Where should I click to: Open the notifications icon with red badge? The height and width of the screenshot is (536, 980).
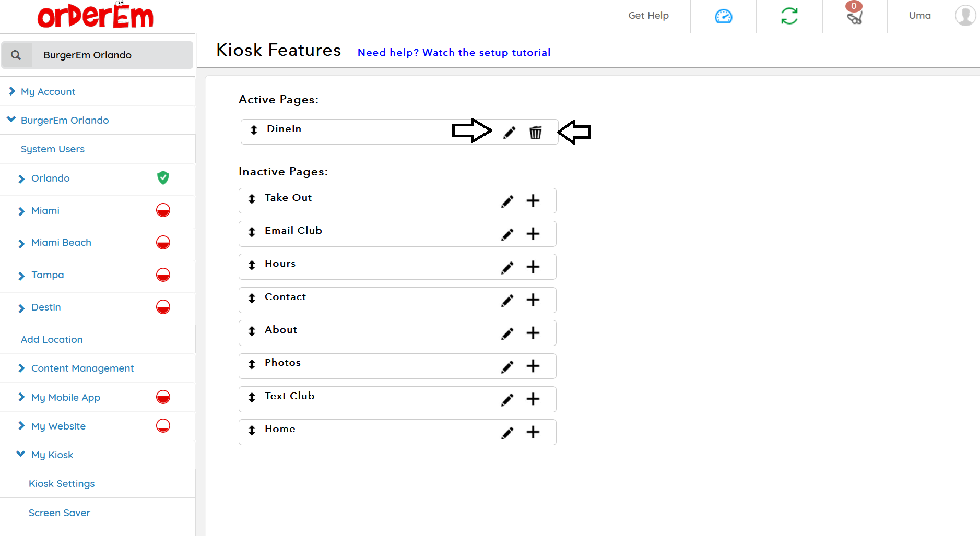pos(854,15)
